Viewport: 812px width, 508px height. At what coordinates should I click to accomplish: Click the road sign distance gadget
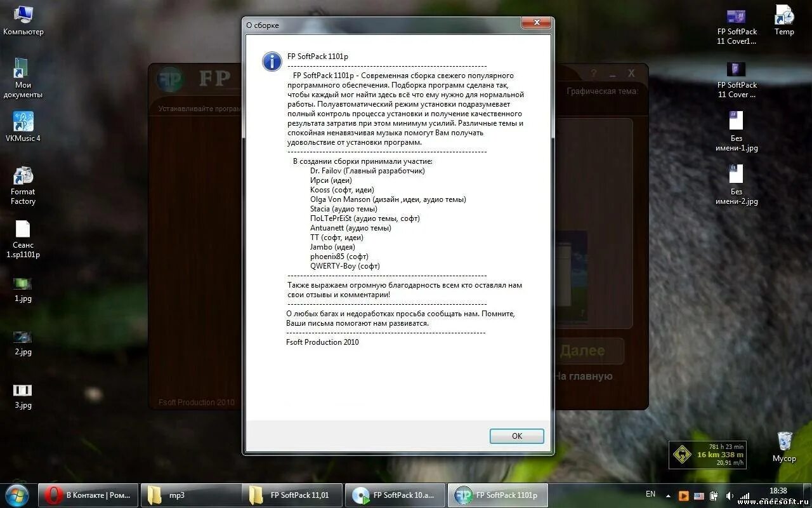[707, 455]
